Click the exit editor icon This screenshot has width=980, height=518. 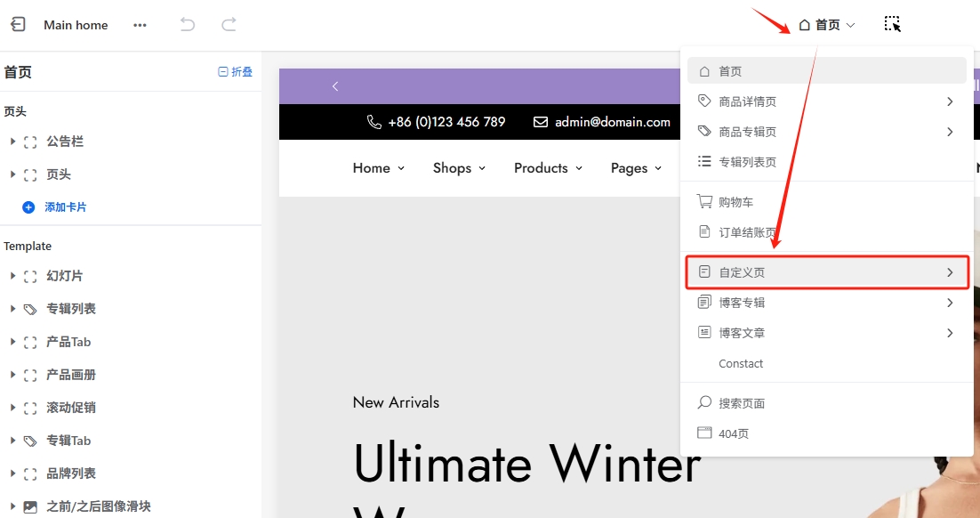click(18, 25)
